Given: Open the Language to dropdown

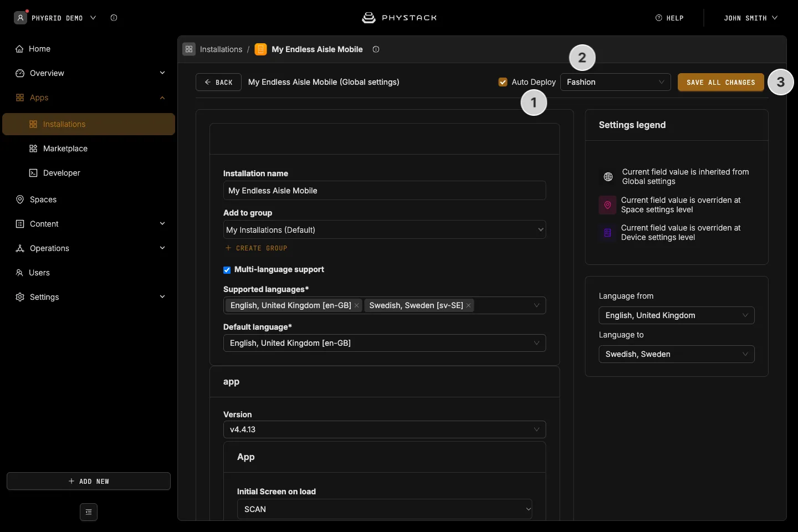Looking at the screenshot, I should [677, 354].
